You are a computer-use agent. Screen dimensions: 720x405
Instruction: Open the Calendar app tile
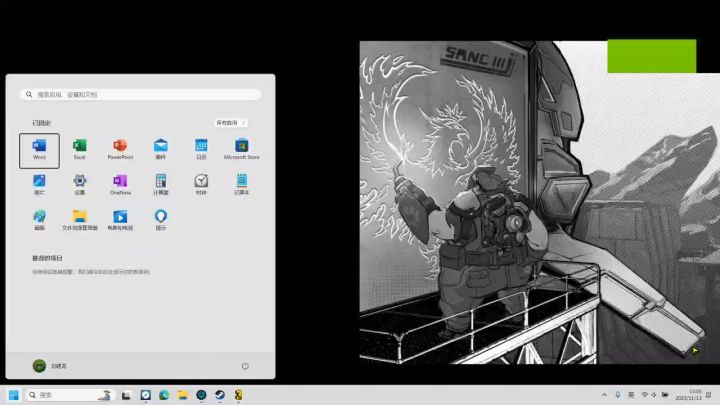[201, 151]
